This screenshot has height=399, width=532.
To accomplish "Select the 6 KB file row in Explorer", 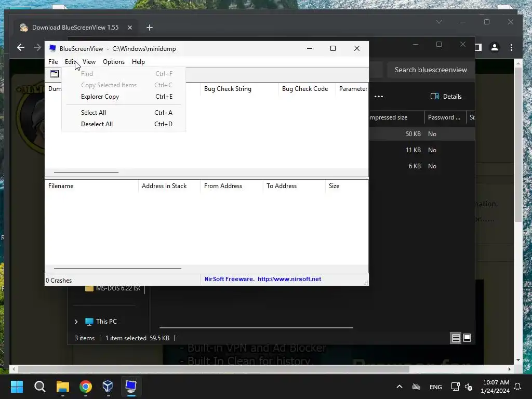I will click(x=421, y=166).
